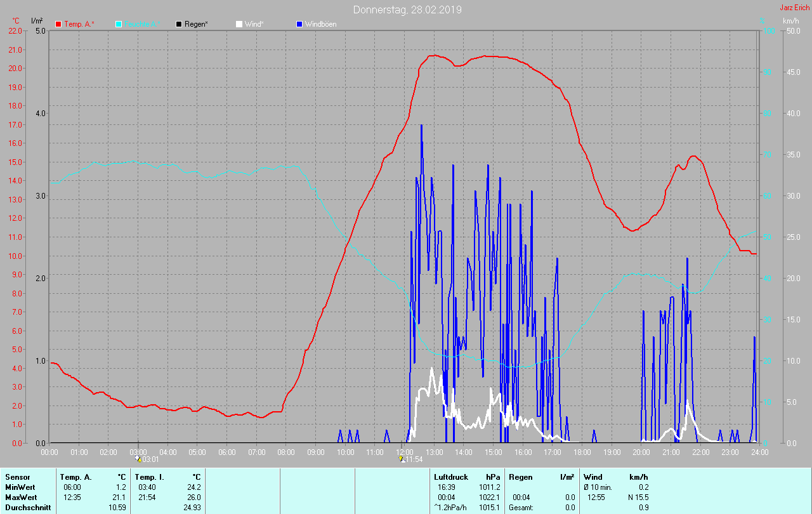Click the Temp. I. average value 24.93
The image size is (812, 514).
pos(192,508)
